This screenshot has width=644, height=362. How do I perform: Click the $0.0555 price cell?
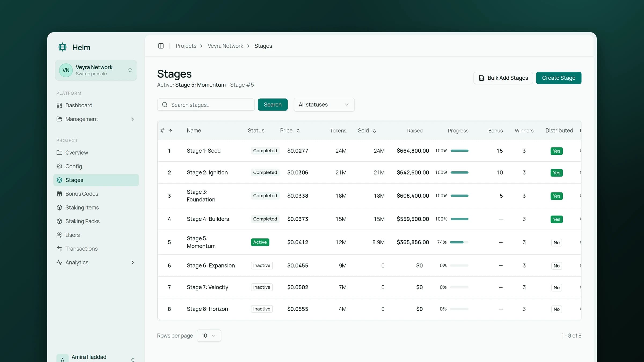pyautogui.click(x=298, y=309)
